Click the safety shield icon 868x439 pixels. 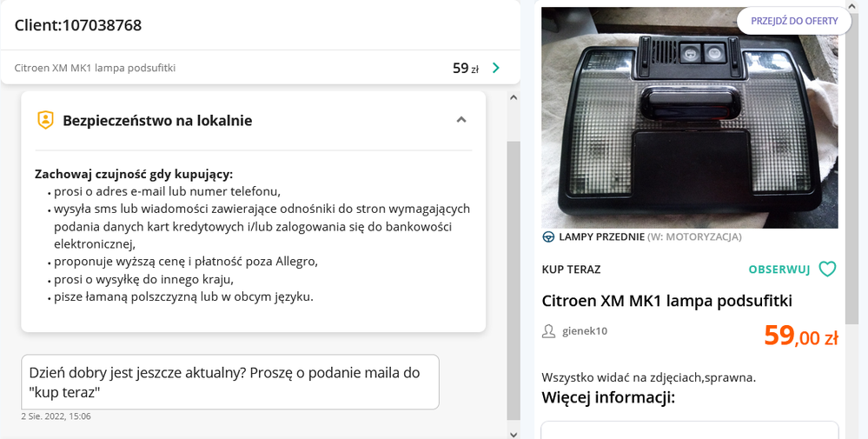pos(45,120)
